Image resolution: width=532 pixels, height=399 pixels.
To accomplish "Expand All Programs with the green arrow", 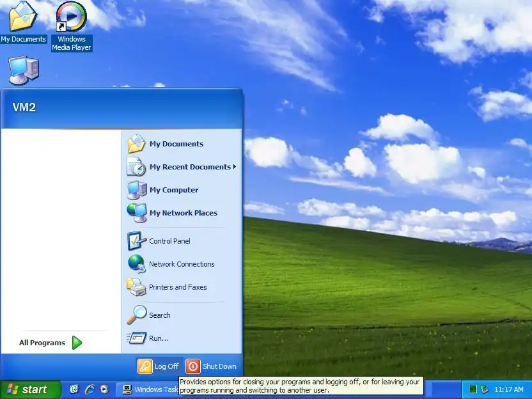I will point(77,343).
